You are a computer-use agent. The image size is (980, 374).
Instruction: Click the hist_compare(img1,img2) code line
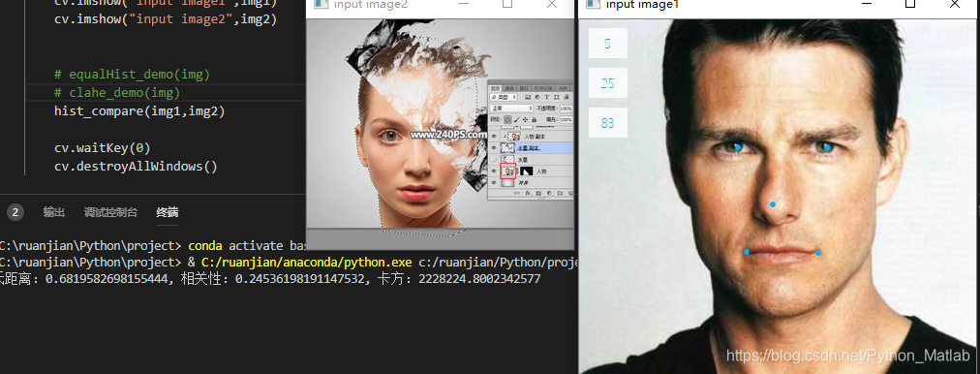pyautogui.click(x=139, y=111)
